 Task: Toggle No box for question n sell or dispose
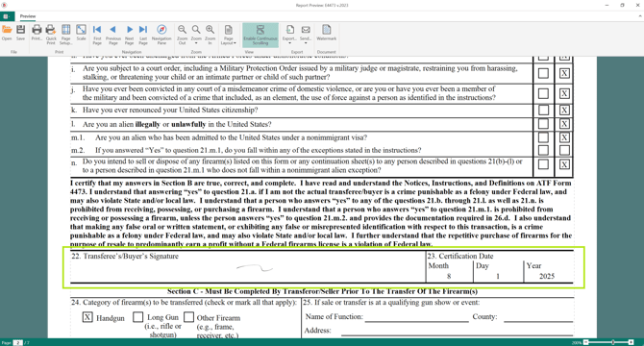pyautogui.click(x=564, y=164)
